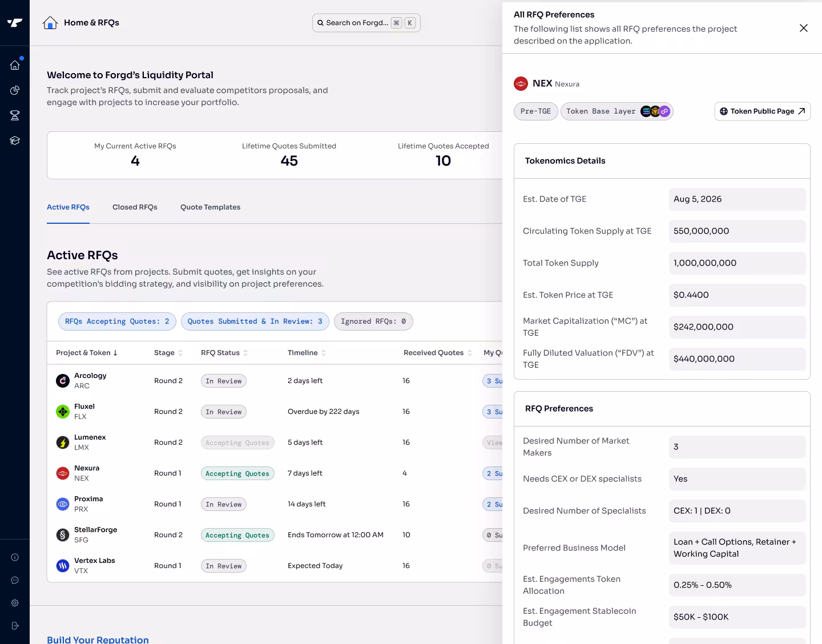
Task: Focus the Search on Forgd field
Action: click(366, 23)
